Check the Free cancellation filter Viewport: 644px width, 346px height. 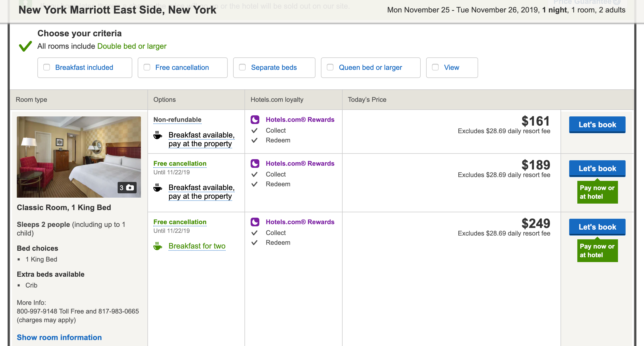(147, 67)
